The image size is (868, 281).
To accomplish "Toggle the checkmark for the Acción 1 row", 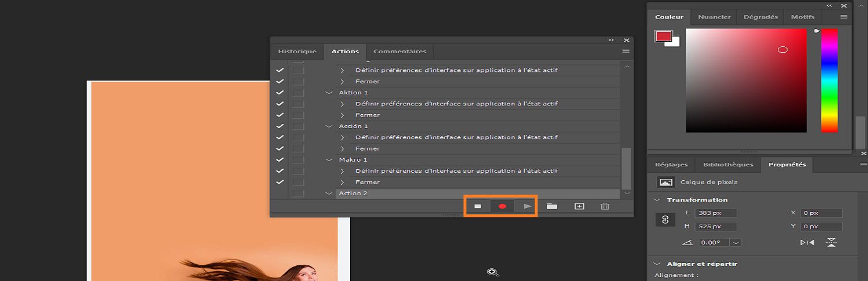I will tap(280, 126).
